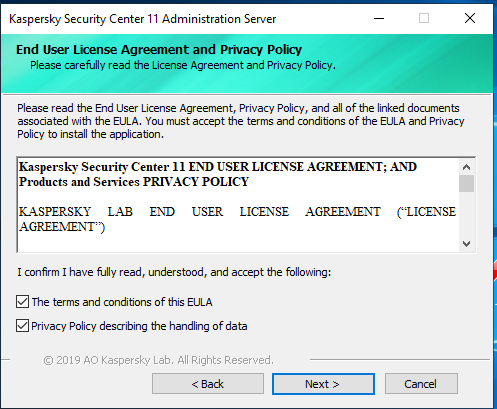
Task: Click the scroll up arrow in the license box
Action: [x=466, y=167]
